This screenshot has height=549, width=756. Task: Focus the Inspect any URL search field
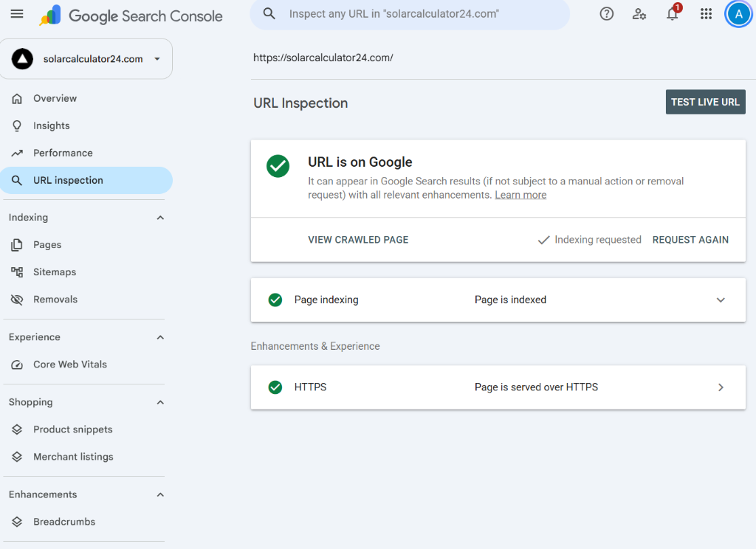pyautogui.click(x=410, y=14)
